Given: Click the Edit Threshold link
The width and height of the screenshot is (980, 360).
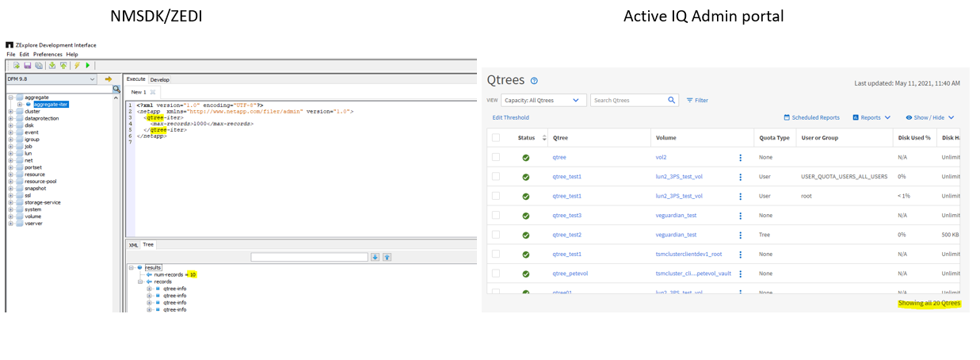Looking at the screenshot, I should click(x=510, y=117).
